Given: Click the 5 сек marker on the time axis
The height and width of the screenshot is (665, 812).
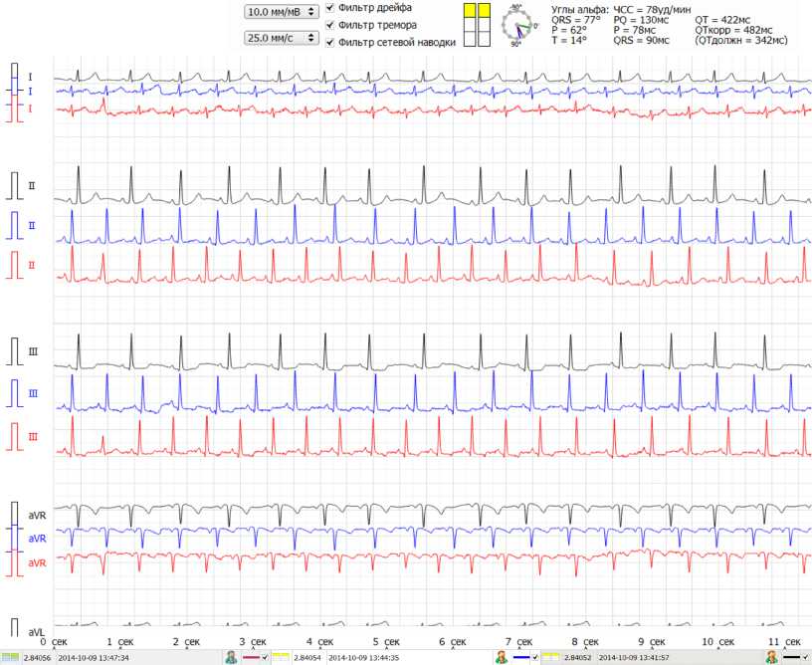Looking at the screenshot, I should point(383,643).
